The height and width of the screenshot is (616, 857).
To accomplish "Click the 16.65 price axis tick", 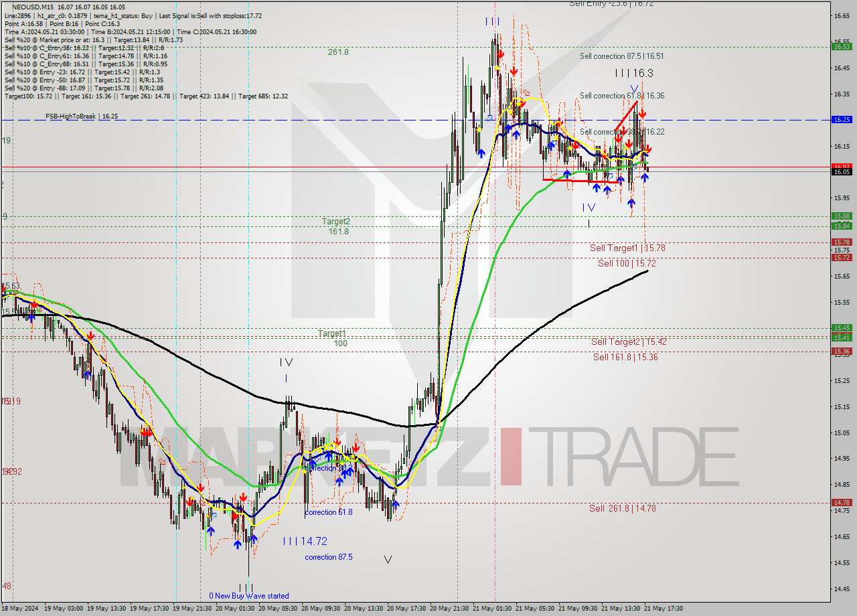I will tap(841, 15).
